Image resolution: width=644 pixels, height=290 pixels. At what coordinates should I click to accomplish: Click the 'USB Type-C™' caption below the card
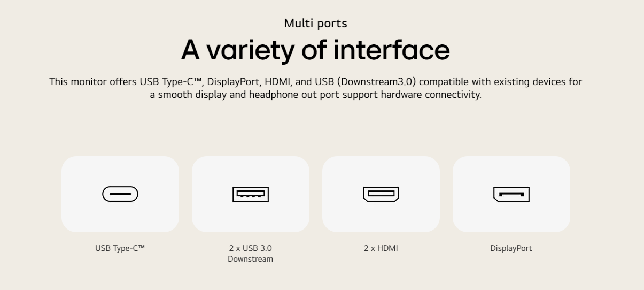[x=120, y=248]
